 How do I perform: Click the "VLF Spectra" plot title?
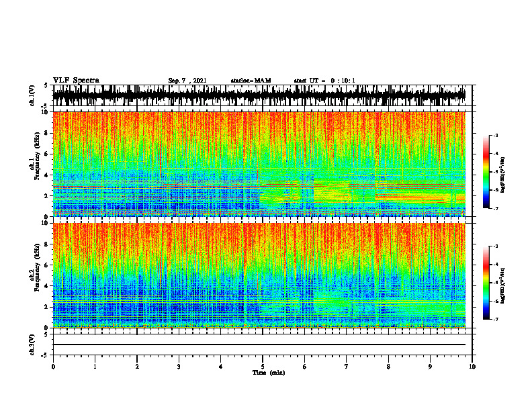coord(76,81)
